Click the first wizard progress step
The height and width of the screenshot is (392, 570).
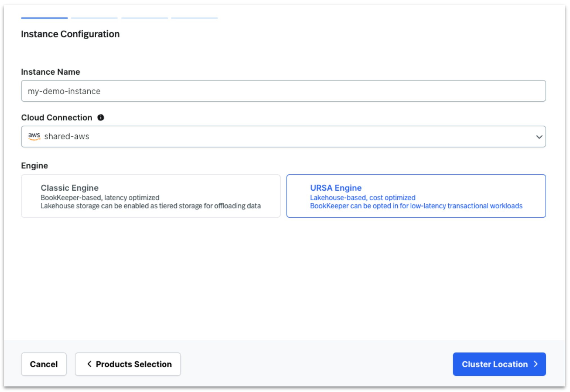click(44, 17)
